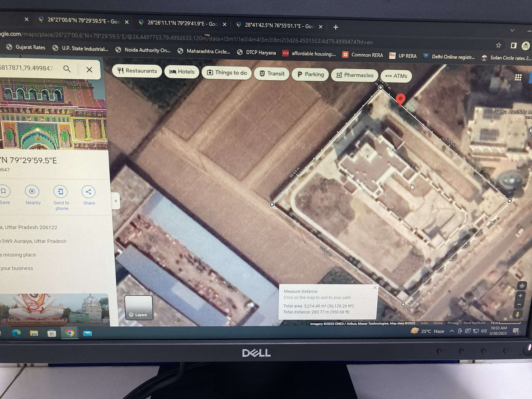Select the Restaurants chip
The image size is (532, 399).
(137, 71)
